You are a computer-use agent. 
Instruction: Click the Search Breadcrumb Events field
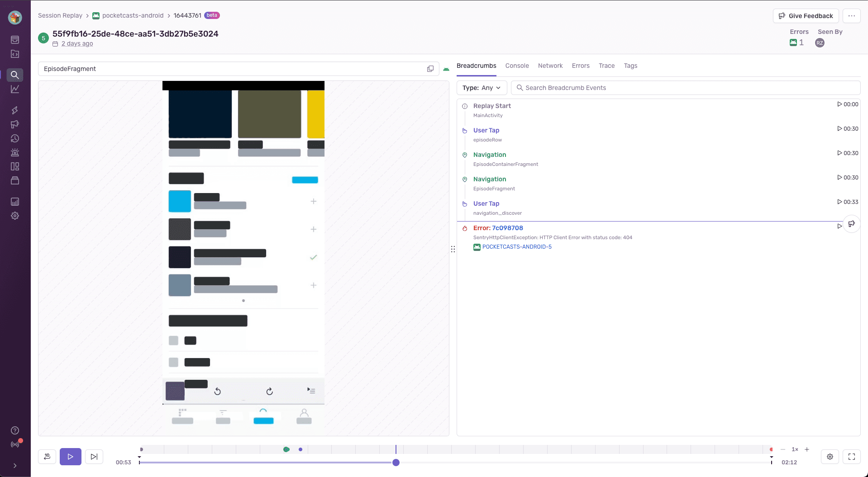coord(634,87)
